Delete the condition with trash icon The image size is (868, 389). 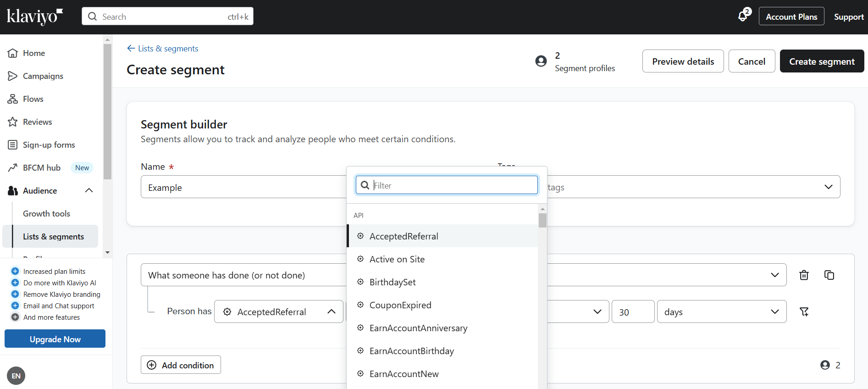coord(804,275)
